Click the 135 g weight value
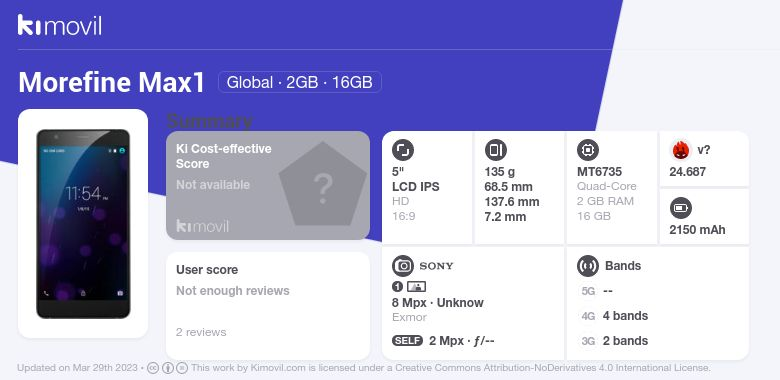This screenshot has width=780, height=380. 500,172
